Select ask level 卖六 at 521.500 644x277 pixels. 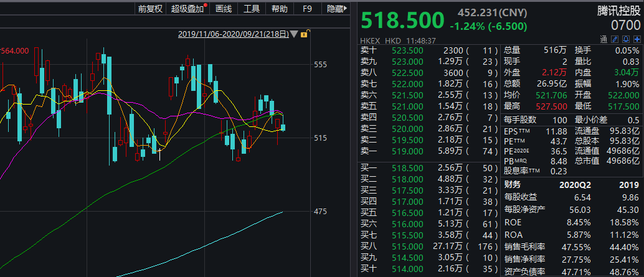click(x=429, y=95)
